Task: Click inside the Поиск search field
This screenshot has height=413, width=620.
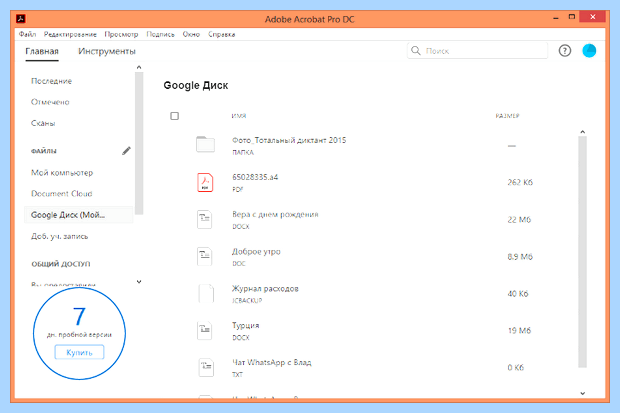Action: (x=477, y=51)
